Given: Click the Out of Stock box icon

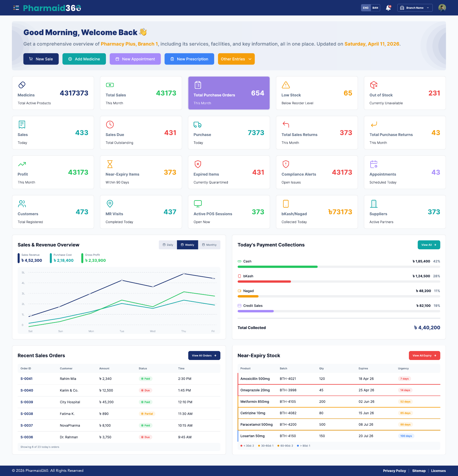Looking at the screenshot, I should [x=374, y=85].
